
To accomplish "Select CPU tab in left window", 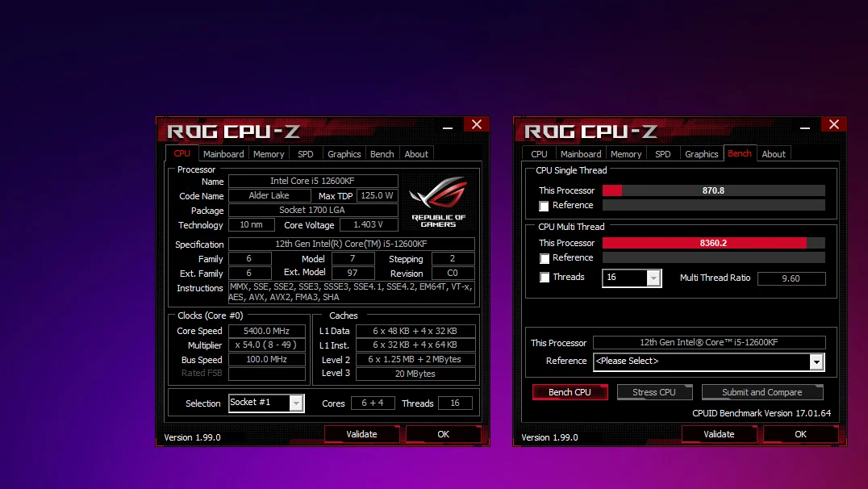I will [x=182, y=153].
